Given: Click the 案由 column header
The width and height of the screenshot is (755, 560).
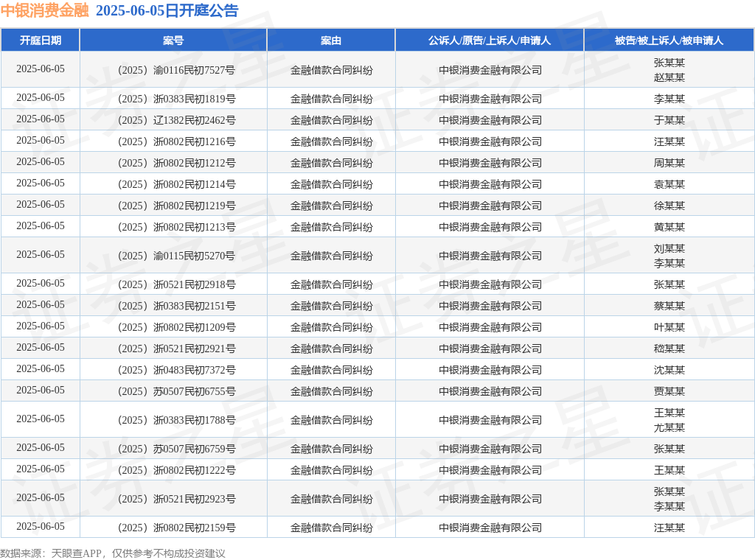Looking at the screenshot, I should tap(331, 41).
